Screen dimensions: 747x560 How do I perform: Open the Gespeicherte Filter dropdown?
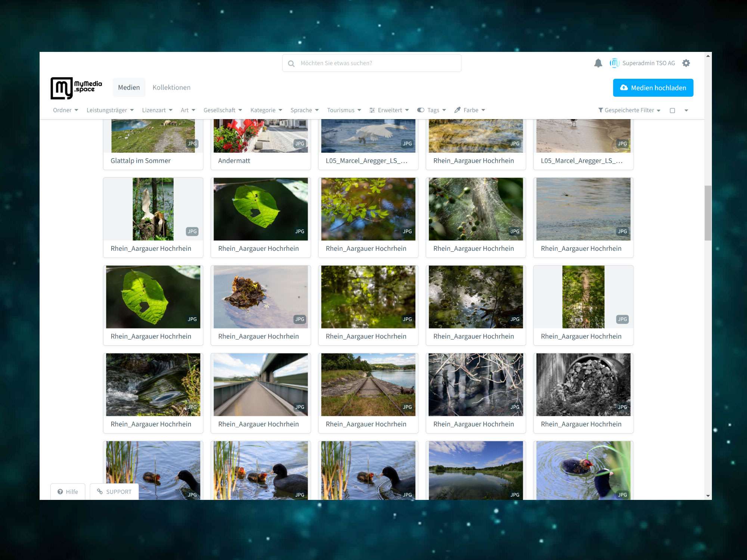(629, 110)
